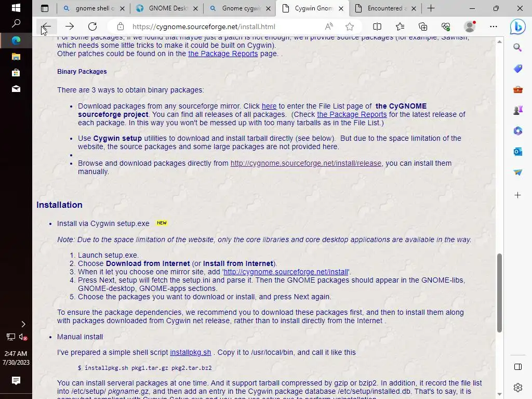Open sidebar Search icon
Screen dimensions: 532x399
coord(517,47)
